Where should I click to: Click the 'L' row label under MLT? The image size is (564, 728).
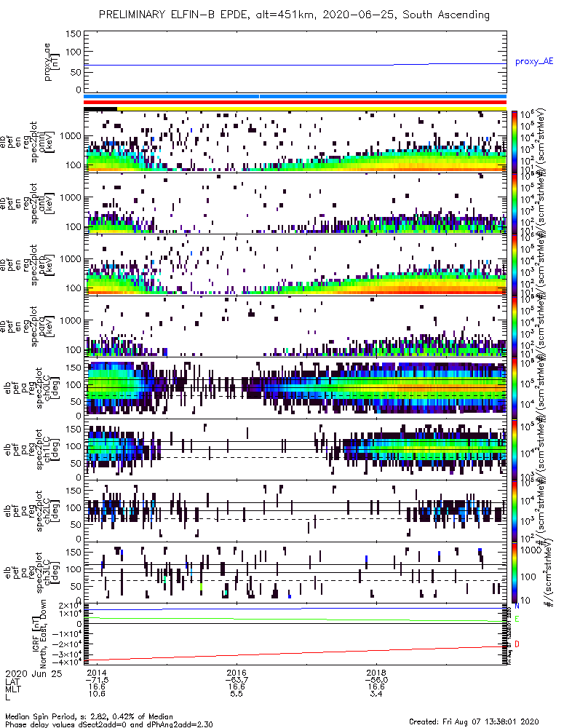pos(7,696)
